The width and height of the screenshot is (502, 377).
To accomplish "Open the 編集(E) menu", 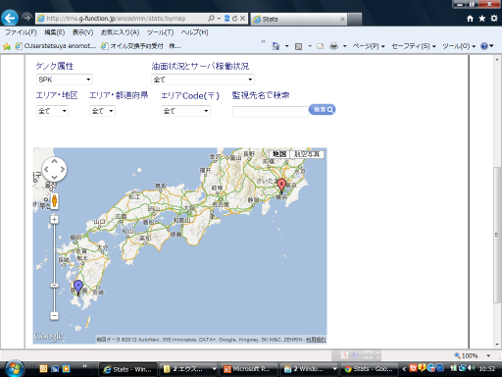I will click(54, 32).
